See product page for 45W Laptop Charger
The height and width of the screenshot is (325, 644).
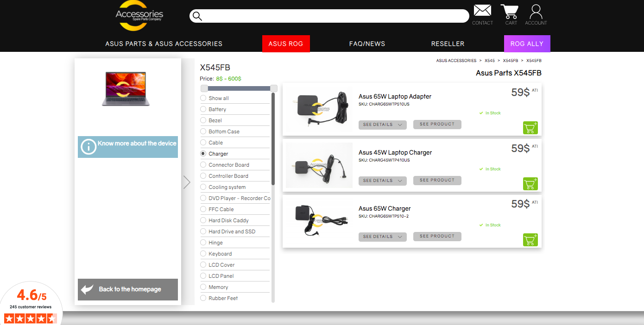(437, 180)
